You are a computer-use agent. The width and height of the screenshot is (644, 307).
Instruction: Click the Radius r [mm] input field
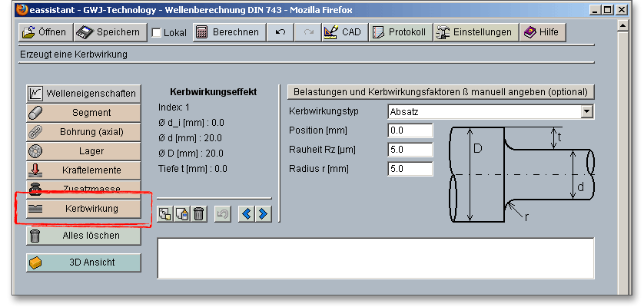click(x=411, y=169)
